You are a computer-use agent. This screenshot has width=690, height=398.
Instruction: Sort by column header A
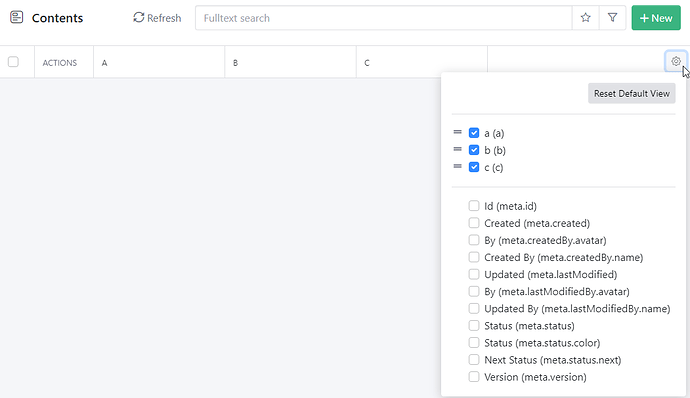[104, 63]
